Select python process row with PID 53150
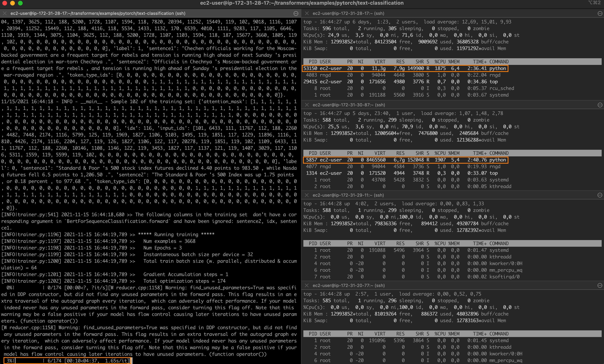Image resolution: width=604 pixels, height=364 pixels. [405, 68]
